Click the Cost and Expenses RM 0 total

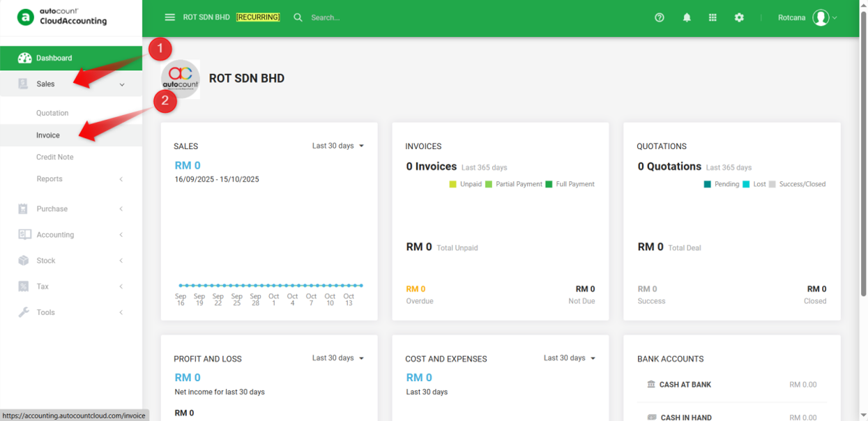tap(419, 377)
